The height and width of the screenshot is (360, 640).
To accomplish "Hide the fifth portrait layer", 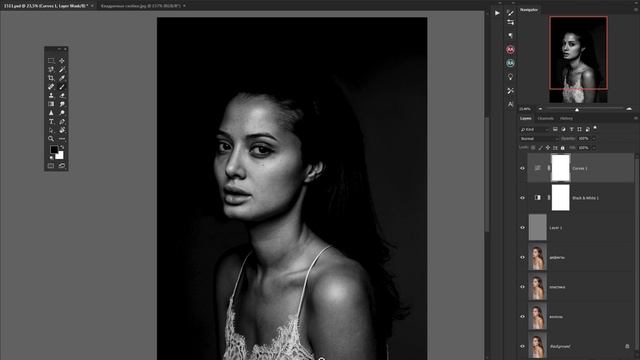I will [x=522, y=287].
